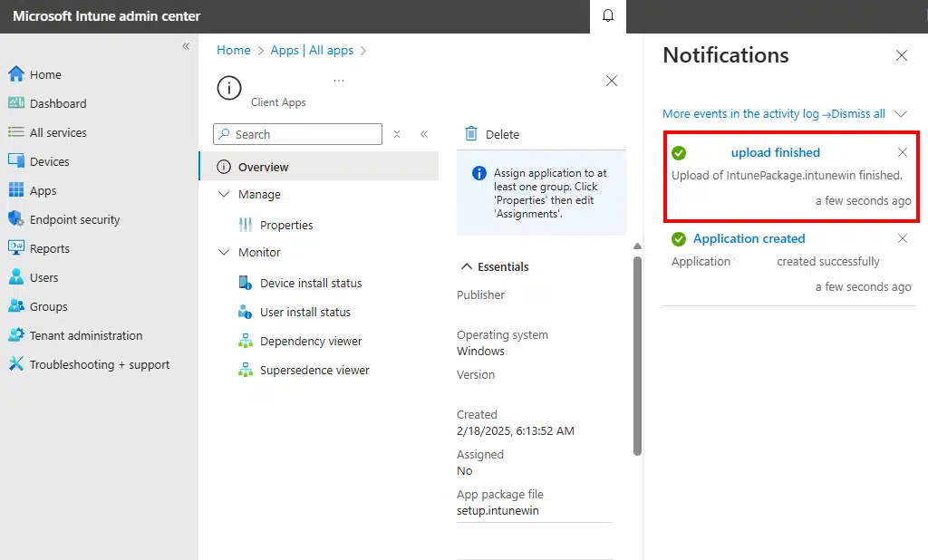Click the Delete trash icon
This screenshot has width=928, height=560.
click(x=471, y=134)
